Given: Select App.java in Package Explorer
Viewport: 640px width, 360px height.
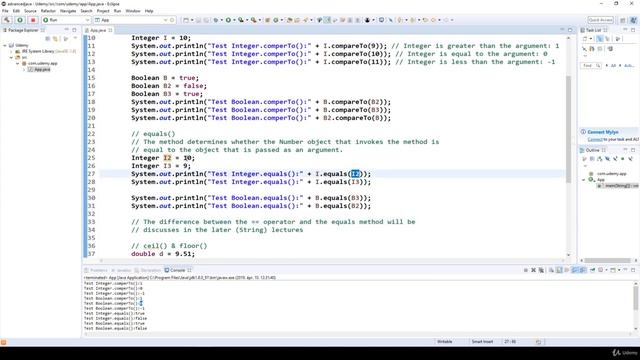Looking at the screenshot, I should tap(39, 69).
